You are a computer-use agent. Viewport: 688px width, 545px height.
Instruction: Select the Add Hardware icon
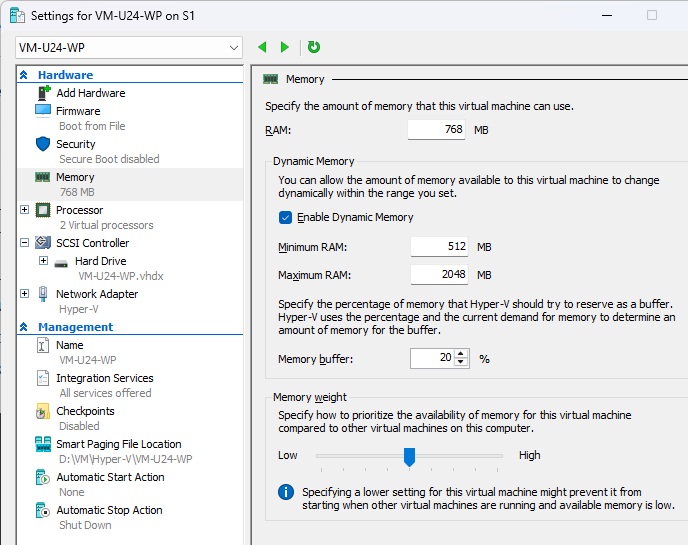pos(43,93)
